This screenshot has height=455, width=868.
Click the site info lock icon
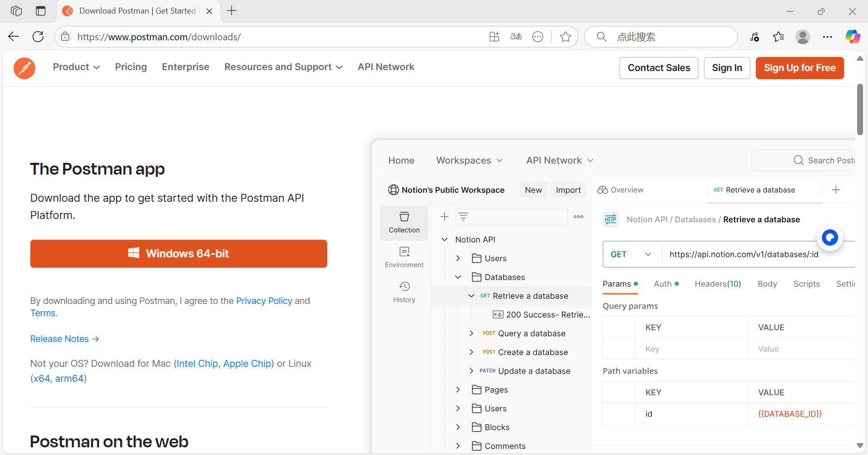pyautogui.click(x=65, y=37)
